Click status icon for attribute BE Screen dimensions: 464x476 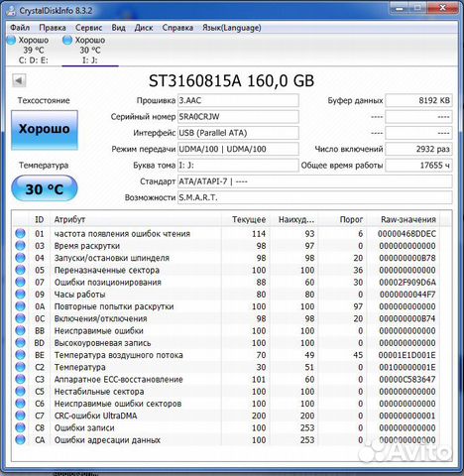(20, 355)
